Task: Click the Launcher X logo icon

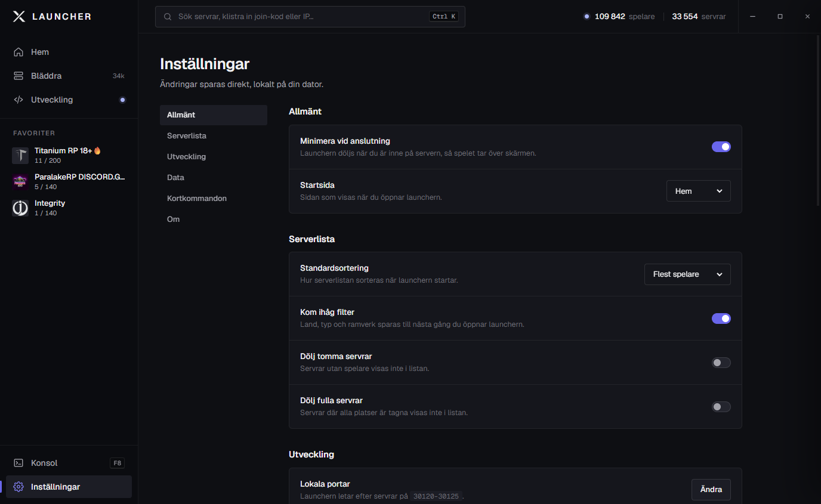Action: [19, 17]
